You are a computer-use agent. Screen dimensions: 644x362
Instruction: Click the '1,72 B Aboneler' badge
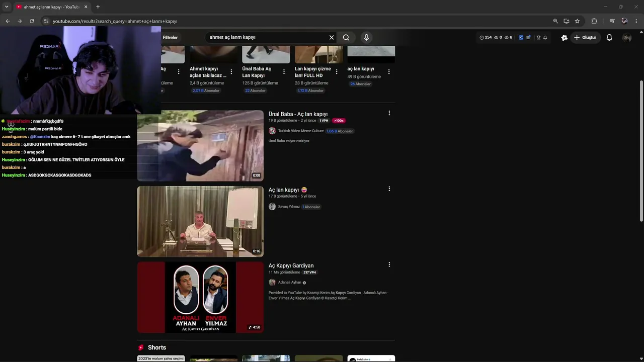coord(310,90)
